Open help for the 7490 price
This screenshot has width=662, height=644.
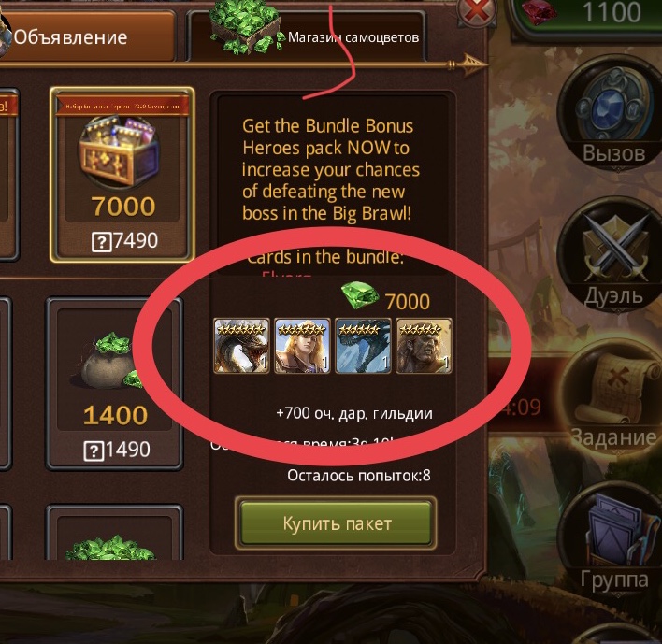(102, 242)
